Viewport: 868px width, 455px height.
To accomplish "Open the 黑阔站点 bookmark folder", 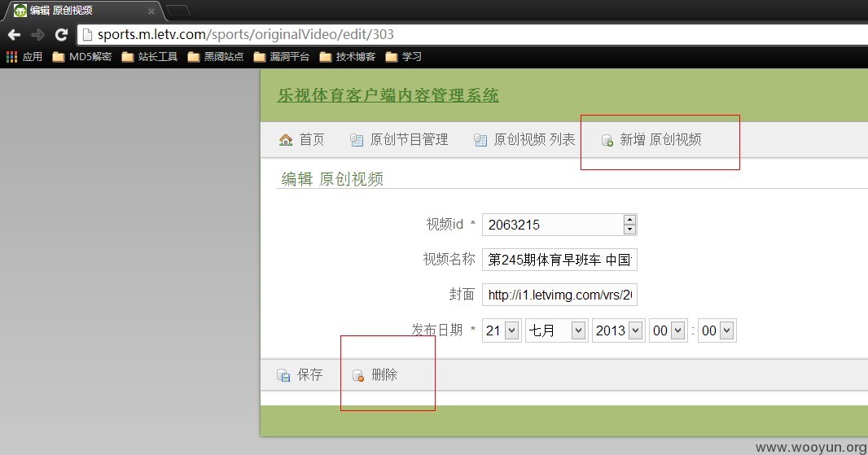I will point(215,56).
